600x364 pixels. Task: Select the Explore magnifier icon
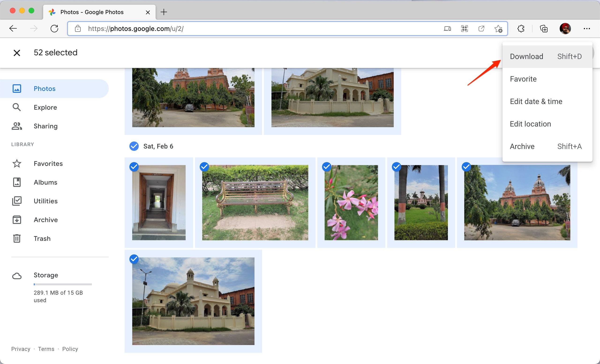16,107
